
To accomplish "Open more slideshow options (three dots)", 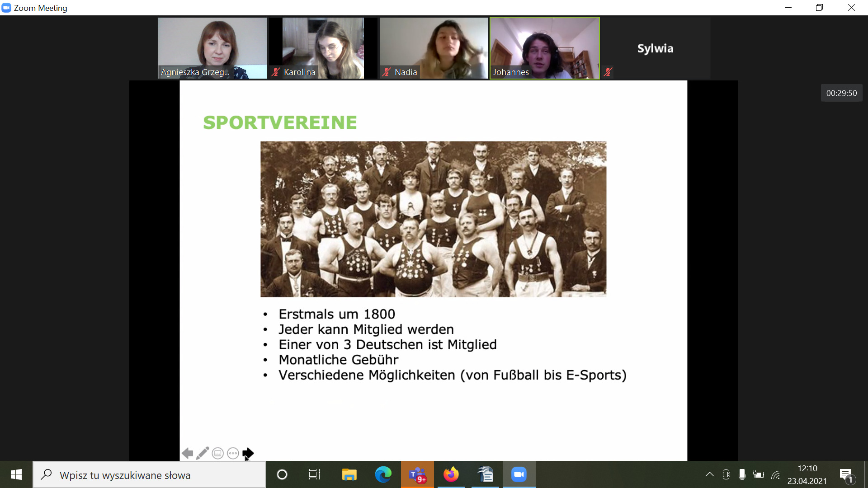I will coord(233,453).
